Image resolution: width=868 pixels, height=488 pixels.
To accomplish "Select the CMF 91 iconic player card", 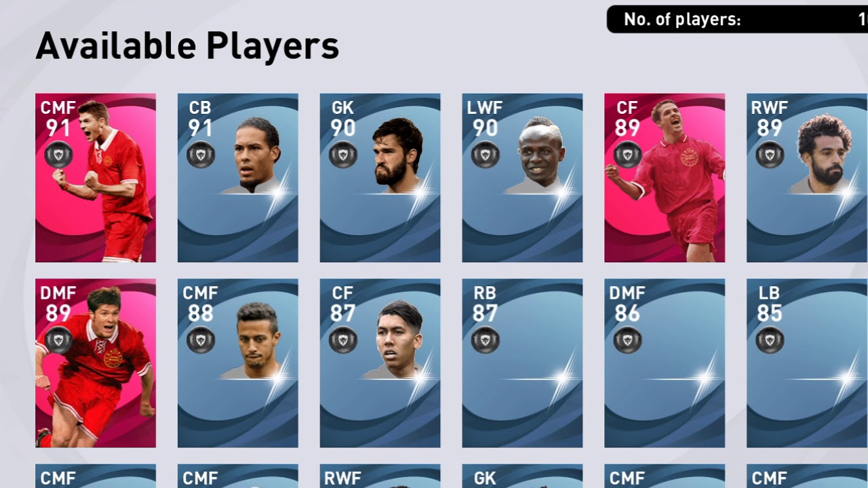I will tap(96, 178).
